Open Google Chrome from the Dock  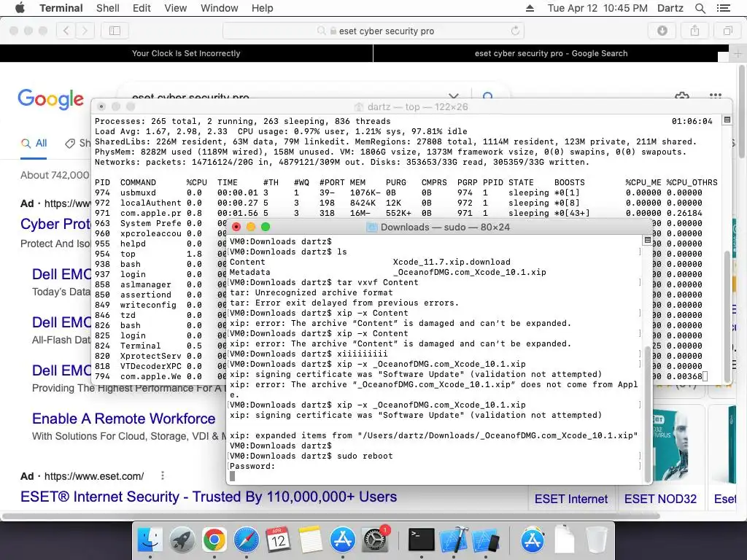click(x=214, y=540)
